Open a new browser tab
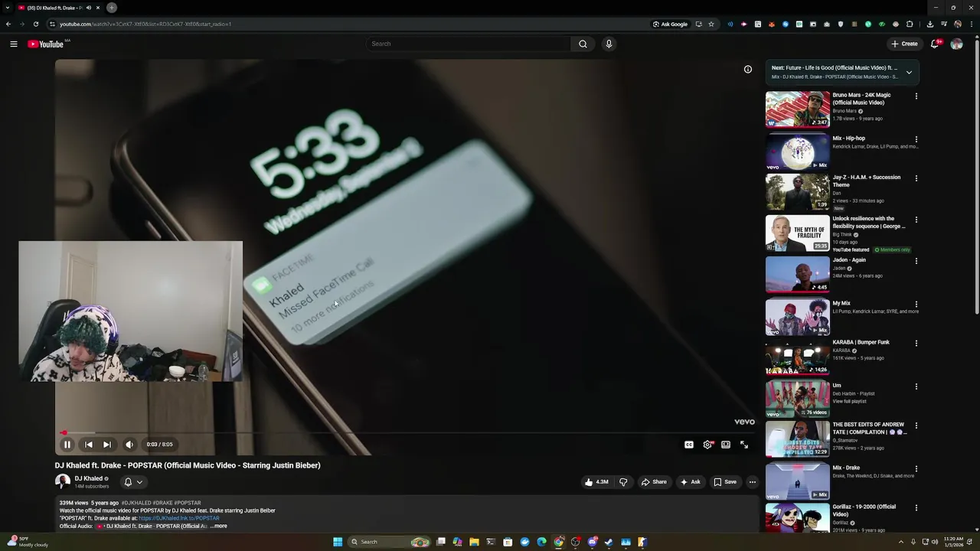 click(x=112, y=8)
